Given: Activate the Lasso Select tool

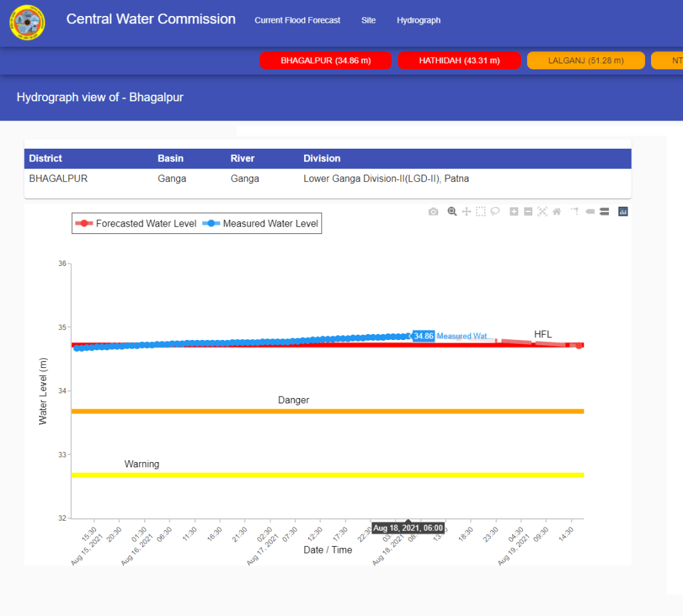Looking at the screenshot, I should click(x=495, y=211).
